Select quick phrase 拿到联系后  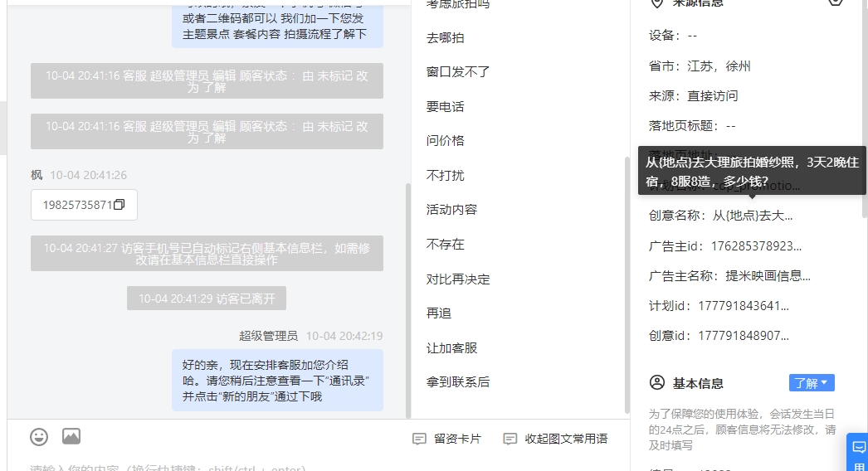(458, 382)
